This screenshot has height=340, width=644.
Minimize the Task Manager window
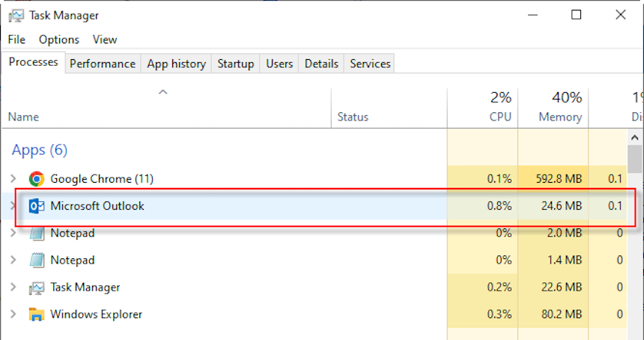click(532, 15)
